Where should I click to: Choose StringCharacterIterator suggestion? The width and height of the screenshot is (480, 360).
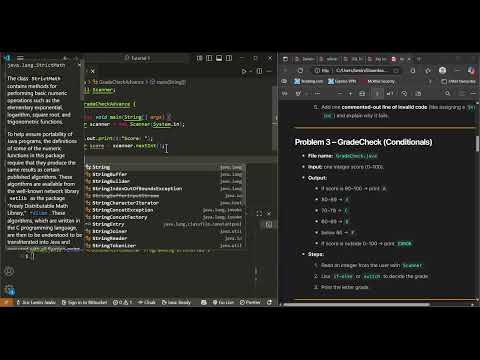(165, 203)
